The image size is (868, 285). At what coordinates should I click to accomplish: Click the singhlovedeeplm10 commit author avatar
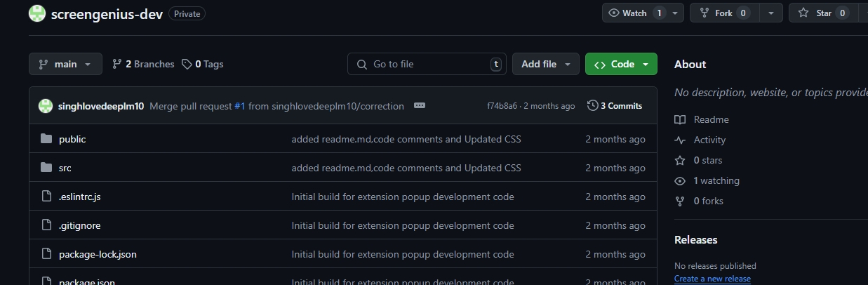pyautogui.click(x=46, y=106)
